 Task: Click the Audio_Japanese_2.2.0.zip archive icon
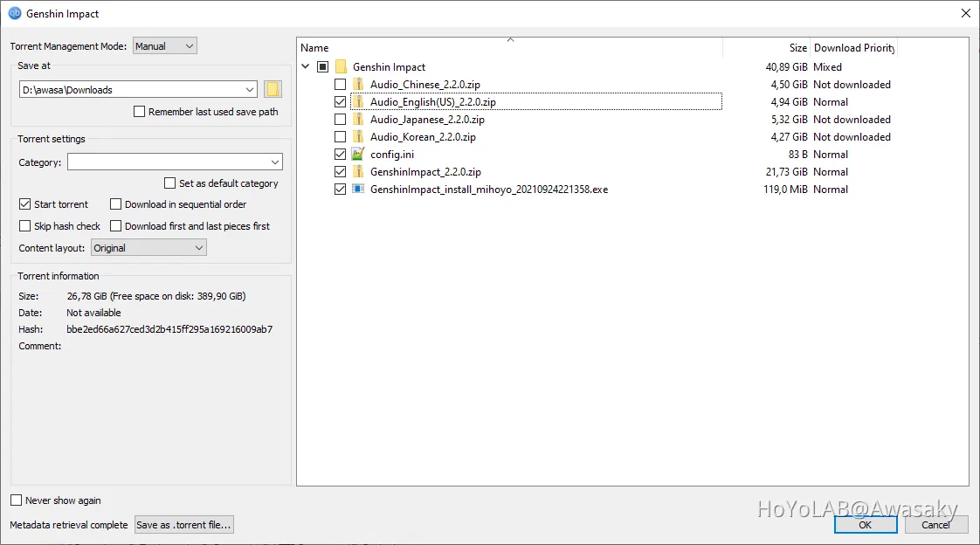coord(358,120)
